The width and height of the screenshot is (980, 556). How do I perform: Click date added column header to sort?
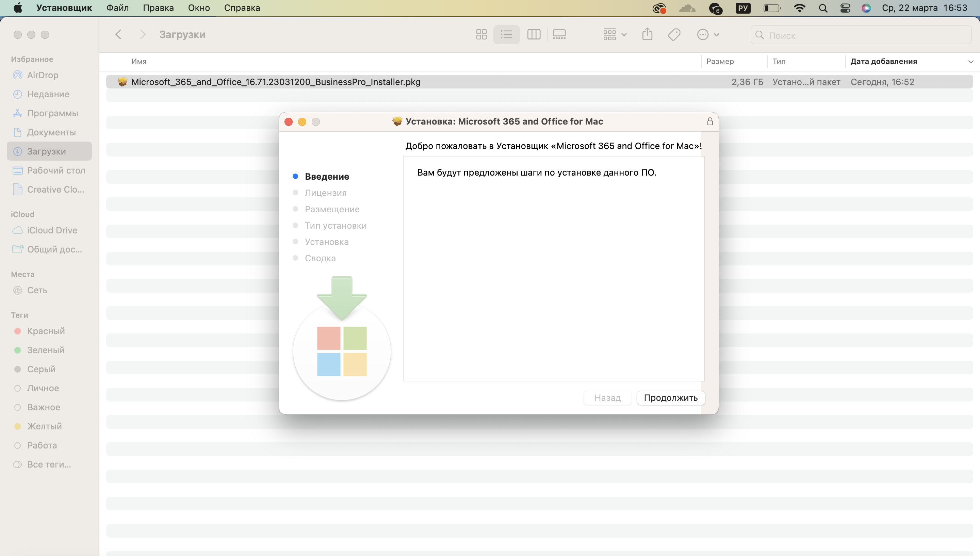tap(883, 61)
